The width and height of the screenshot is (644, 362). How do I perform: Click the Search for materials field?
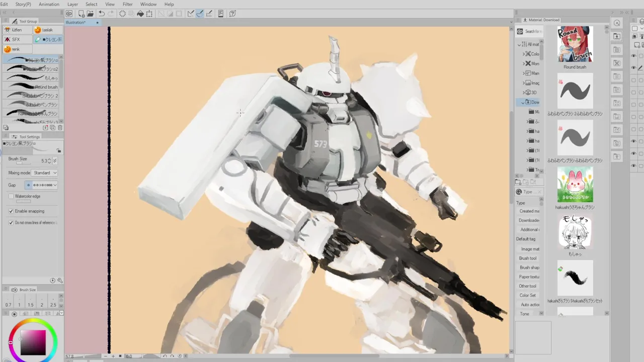pyautogui.click(x=533, y=31)
